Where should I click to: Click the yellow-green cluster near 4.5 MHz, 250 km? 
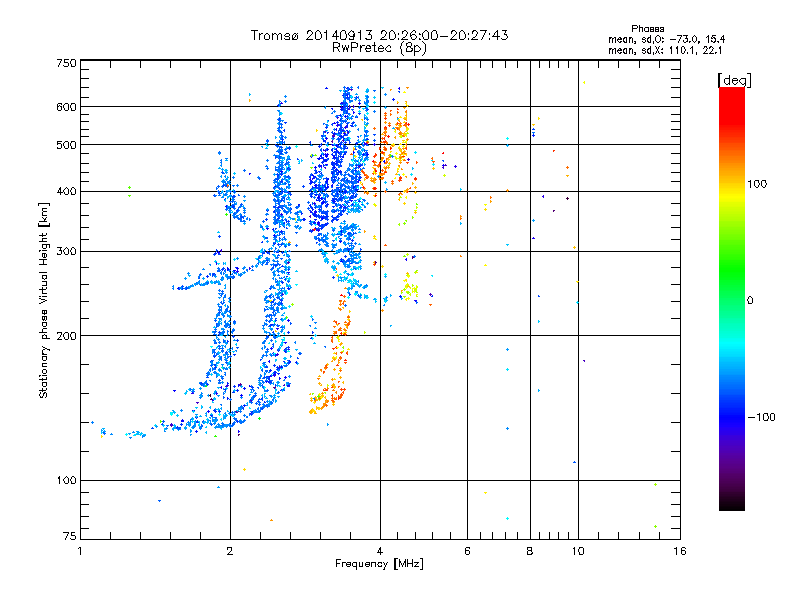pos(410,289)
